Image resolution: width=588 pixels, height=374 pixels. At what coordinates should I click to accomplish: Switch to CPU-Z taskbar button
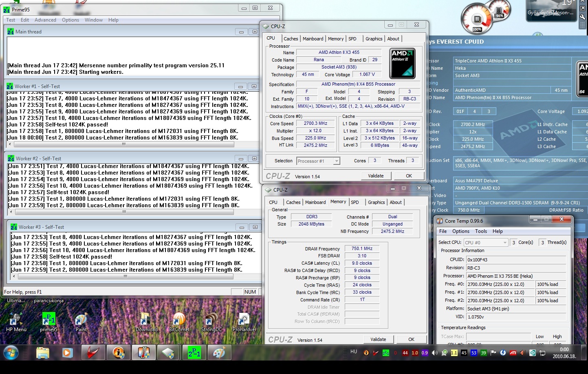[x=169, y=353]
